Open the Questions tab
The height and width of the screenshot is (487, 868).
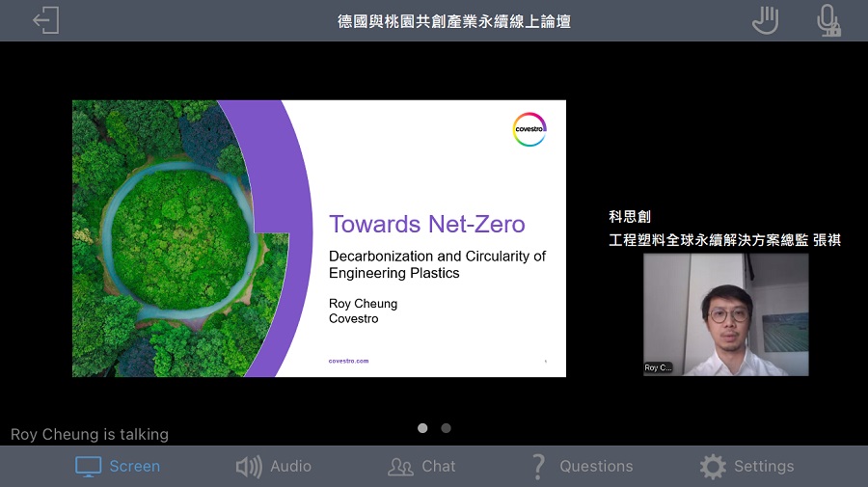583,467
